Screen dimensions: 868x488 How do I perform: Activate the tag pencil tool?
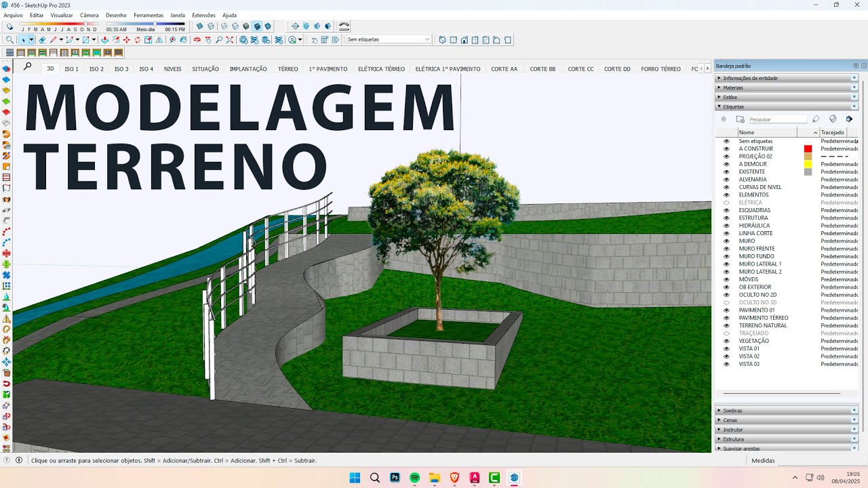point(816,119)
